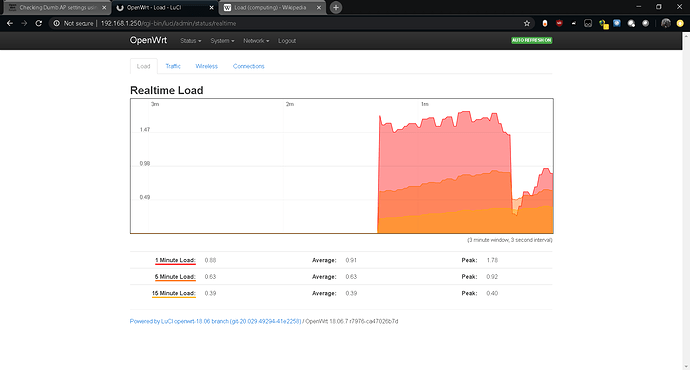Click the 5 Minute Load label
The width and height of the screenshot is (690, 370).
click(175, 277)
